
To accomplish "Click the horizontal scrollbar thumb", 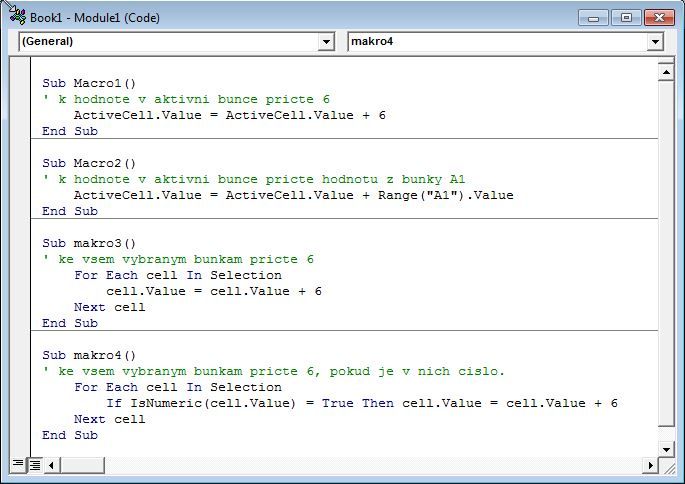I will [x=82, y=465].
